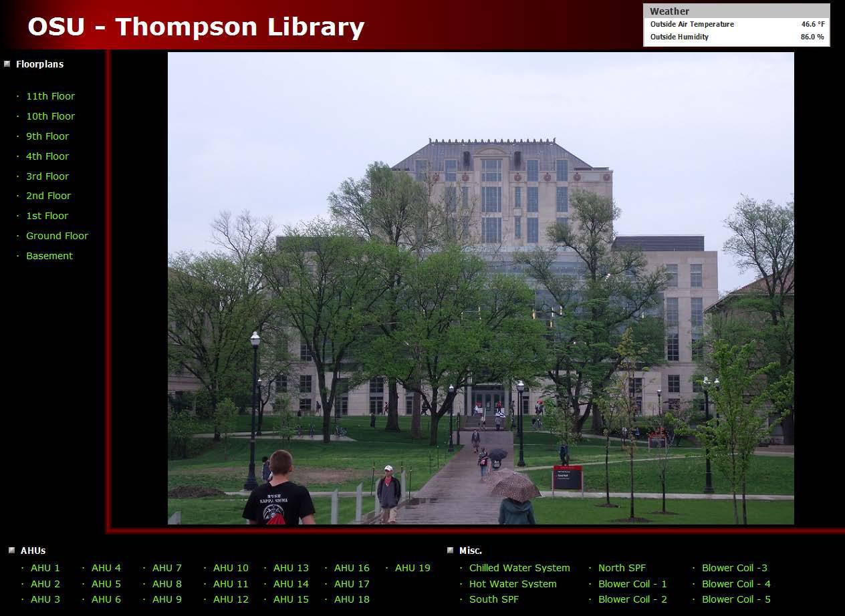Click the Outside Humidity value 86.0 %

pos(812,37)
